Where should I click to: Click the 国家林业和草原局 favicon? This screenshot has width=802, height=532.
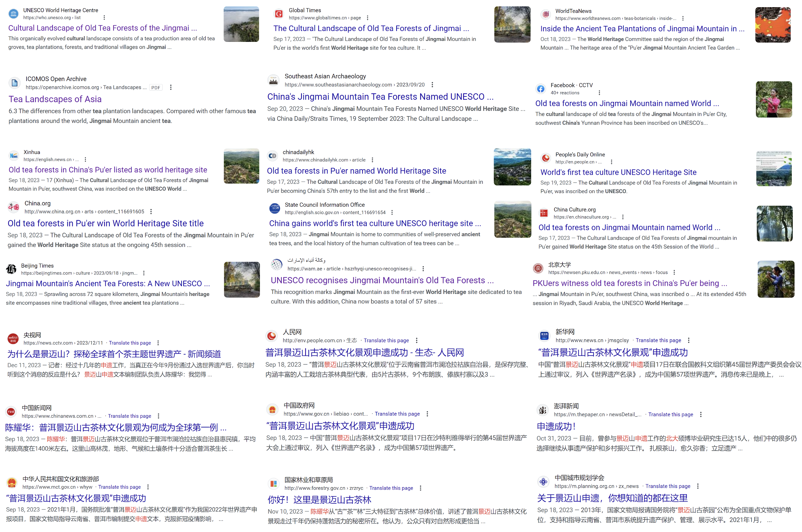pyautogui.click(x=273, y=484)
